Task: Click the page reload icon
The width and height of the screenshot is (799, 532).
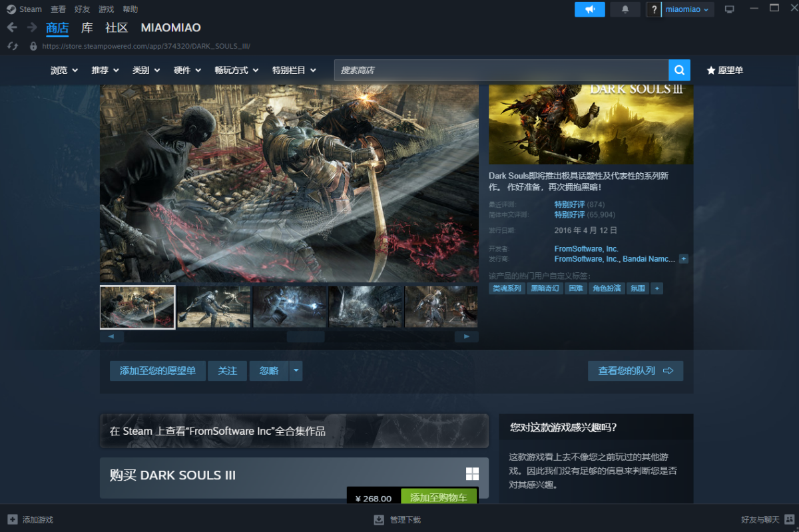Action: pyautogui.click(x=12, y=47)
